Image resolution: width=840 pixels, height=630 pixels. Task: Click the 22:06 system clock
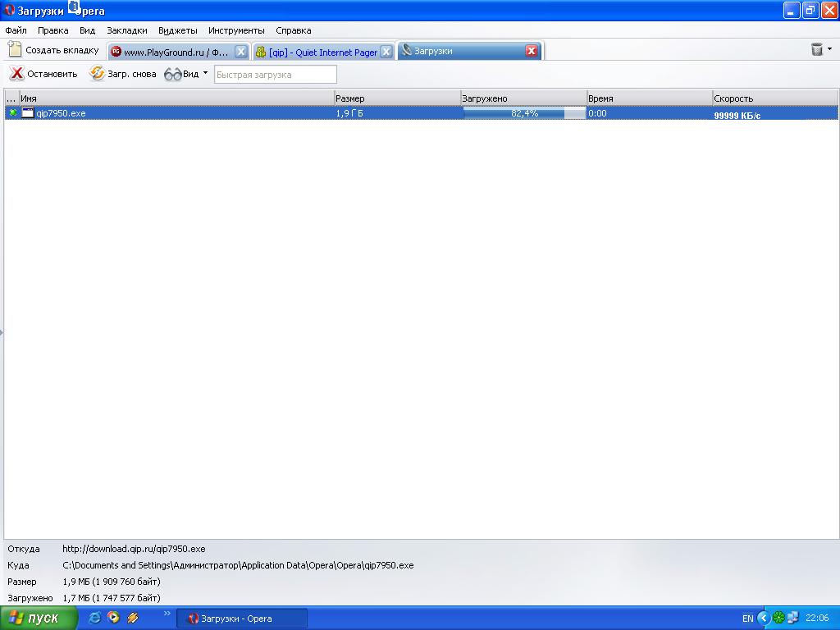coord(817,618)
